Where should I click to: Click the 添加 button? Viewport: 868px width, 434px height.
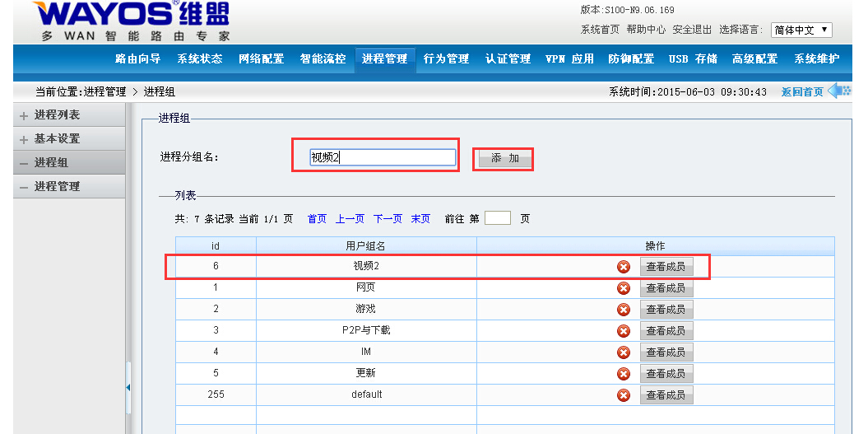tap(504, 158)
